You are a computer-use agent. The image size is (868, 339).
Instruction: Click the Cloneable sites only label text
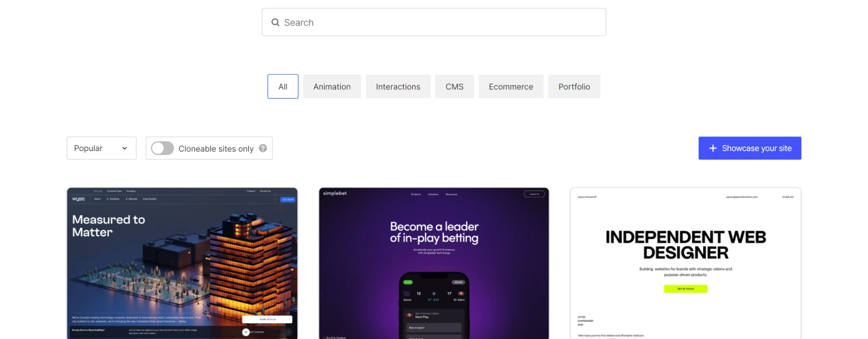(x=216, y=149)
